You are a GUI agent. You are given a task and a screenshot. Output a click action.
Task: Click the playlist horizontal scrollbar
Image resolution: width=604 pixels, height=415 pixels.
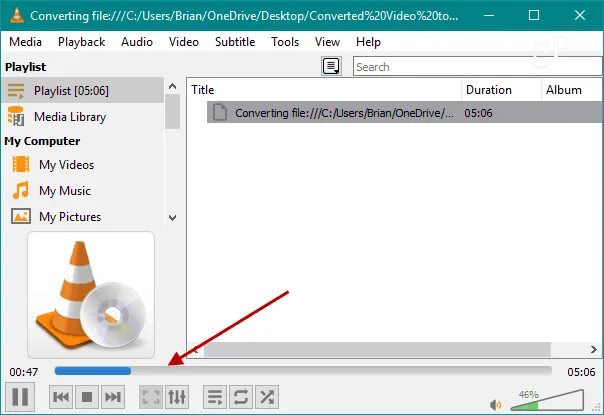[377, 349]
